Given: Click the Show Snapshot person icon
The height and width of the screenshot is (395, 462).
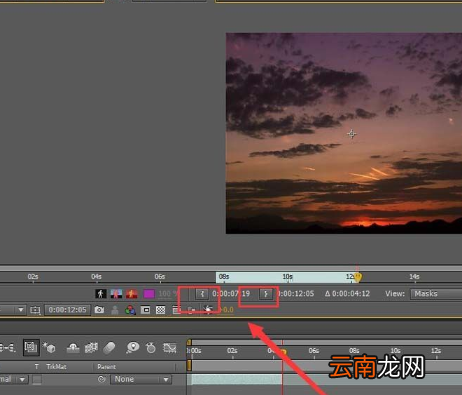Looking at the screenshot, I should [x=115, y=310].
